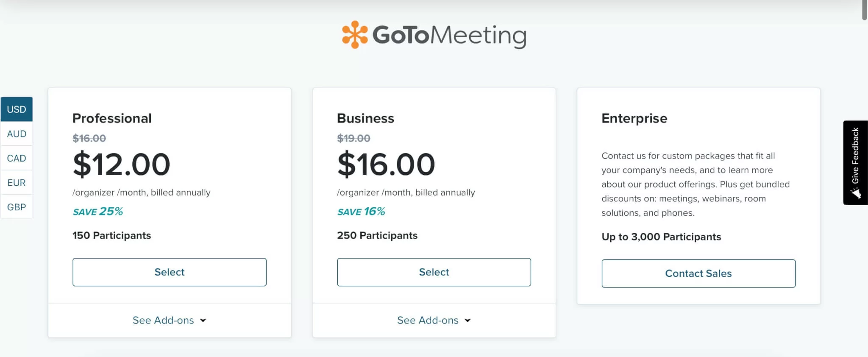Click the Enterprise plan heading
Image resolution: width=868 pixels, height=357 pixels.
[634, 118]
